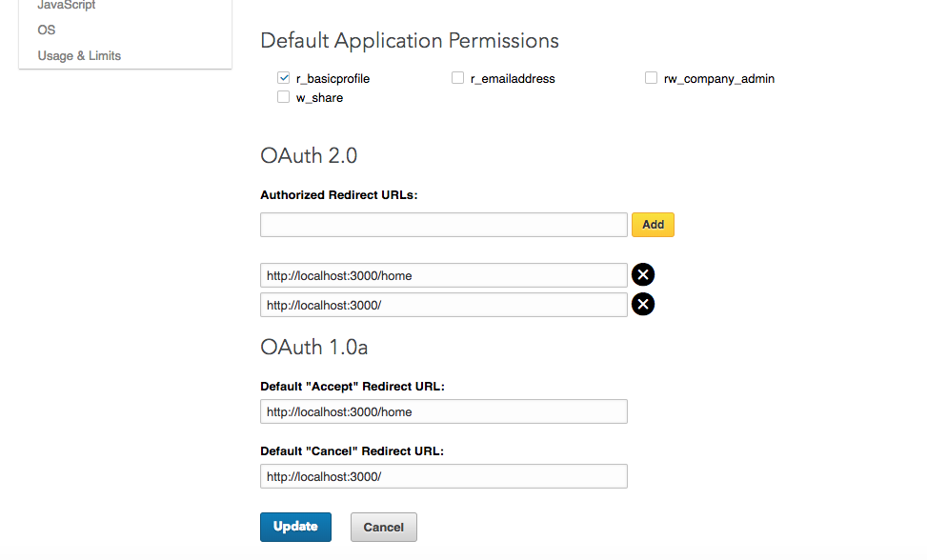927x560 pixels.
Task: Open the JavaScript sidebar item
Action: pyautogui.click(x=67, y=6)
